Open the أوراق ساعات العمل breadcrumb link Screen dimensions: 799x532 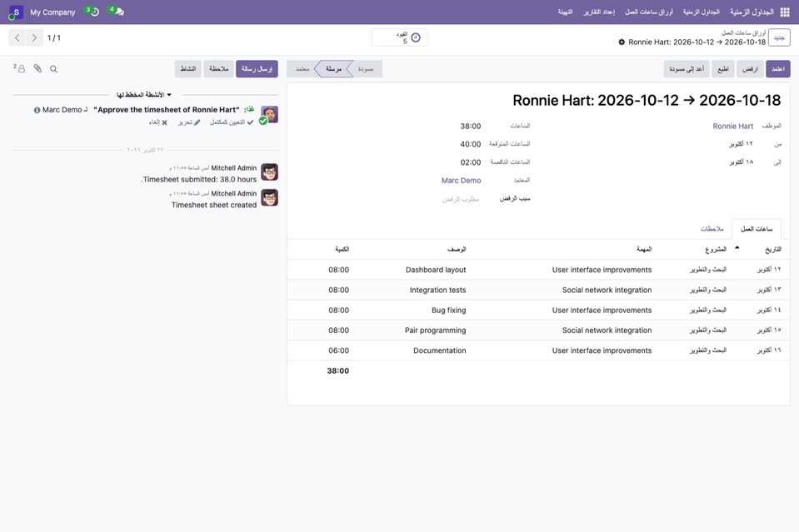coord(743,33)
